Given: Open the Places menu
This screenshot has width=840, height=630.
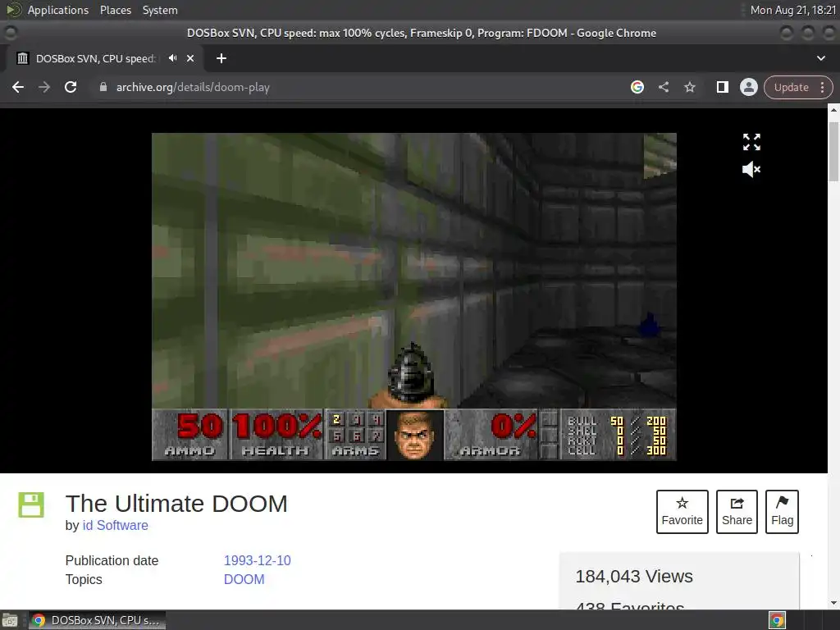Looking at the screenshot, I should [x=115, y=10].
